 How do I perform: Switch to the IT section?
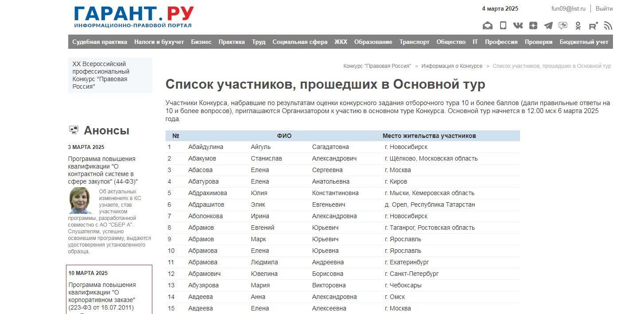point(475,41)
